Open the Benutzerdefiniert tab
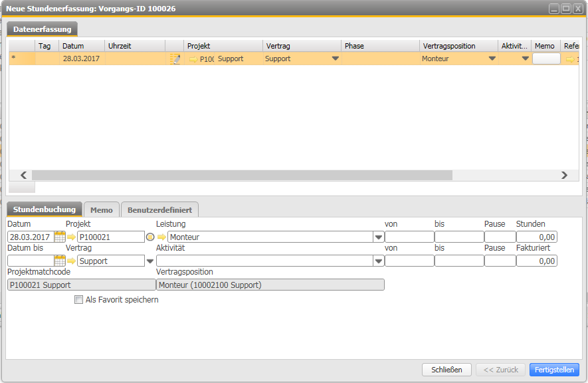588x383 pixels. (159, 209)
